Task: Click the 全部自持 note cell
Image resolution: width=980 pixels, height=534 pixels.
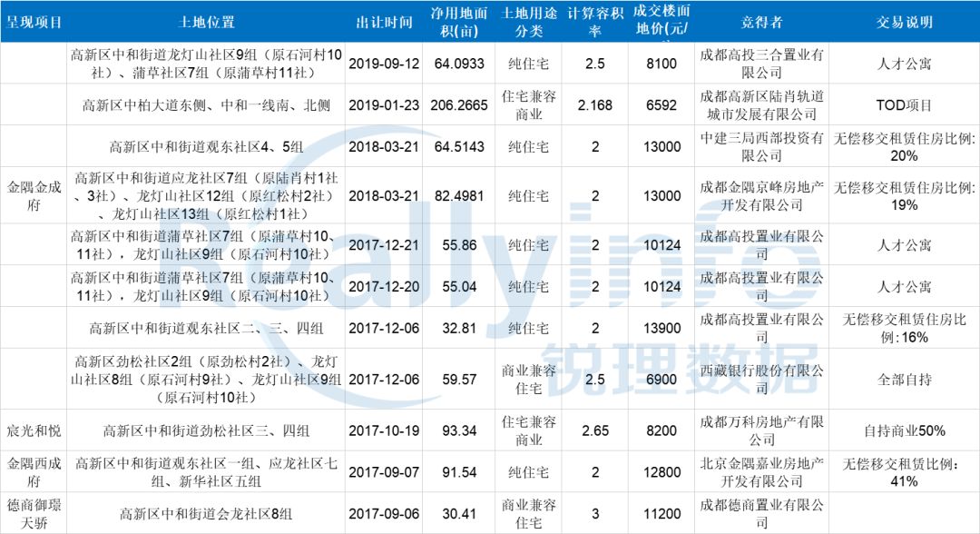Action: [904, 380]
